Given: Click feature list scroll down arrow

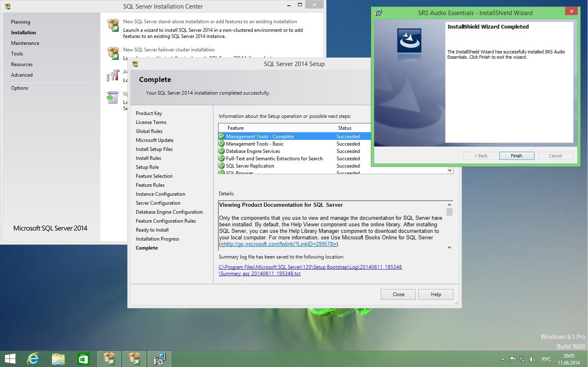Looking at the screenshot, I should click(x=450, y=170).
